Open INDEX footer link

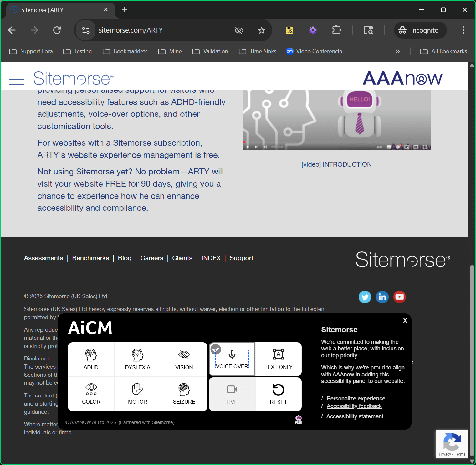(211, 258)
